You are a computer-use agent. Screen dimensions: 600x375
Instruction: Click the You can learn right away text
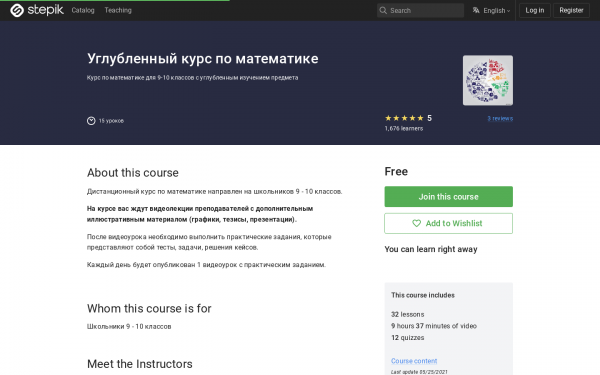[431, 249]
